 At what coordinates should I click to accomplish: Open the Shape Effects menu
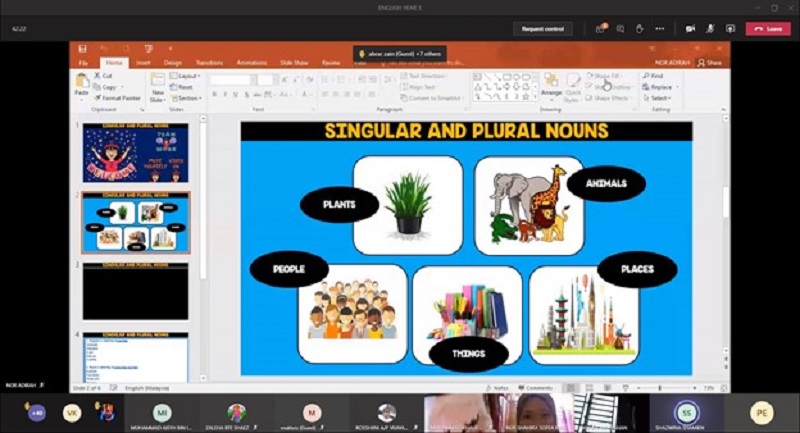608,98
